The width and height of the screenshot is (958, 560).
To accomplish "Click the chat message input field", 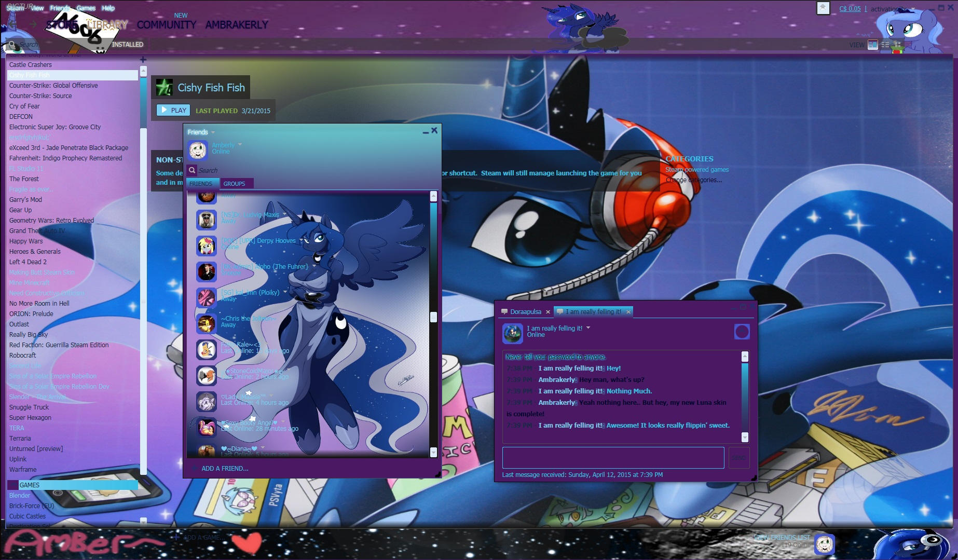I will click(x=613, y=458).
